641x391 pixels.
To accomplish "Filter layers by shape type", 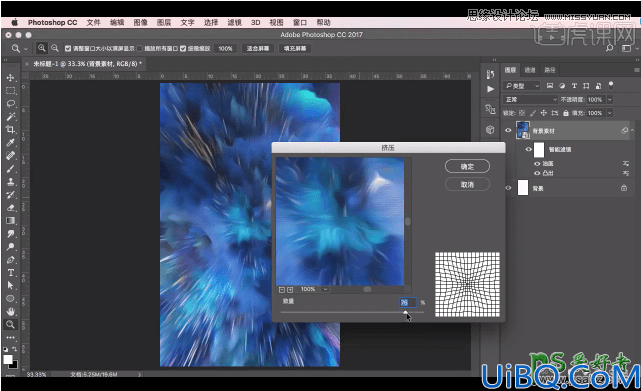I will [x=586, y=86].
